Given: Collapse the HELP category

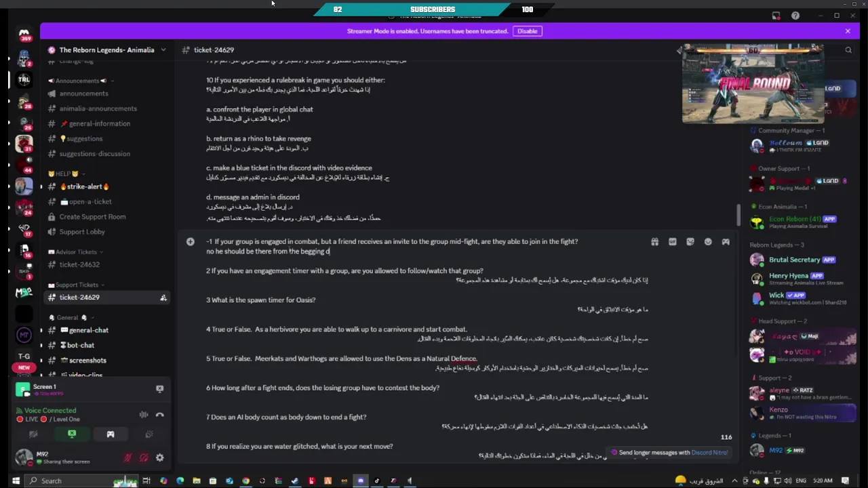Looking at the screenshot, I should click(x=64, y=174).
